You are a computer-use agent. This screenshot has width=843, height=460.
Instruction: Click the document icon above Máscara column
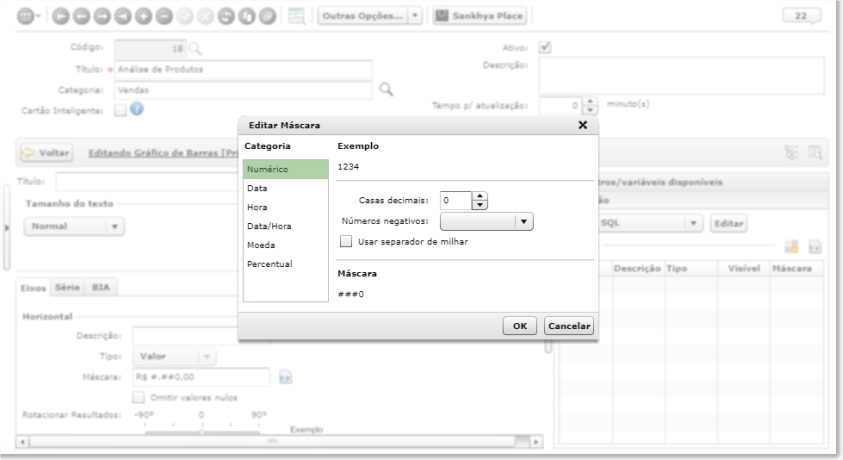tap(815, 247)
